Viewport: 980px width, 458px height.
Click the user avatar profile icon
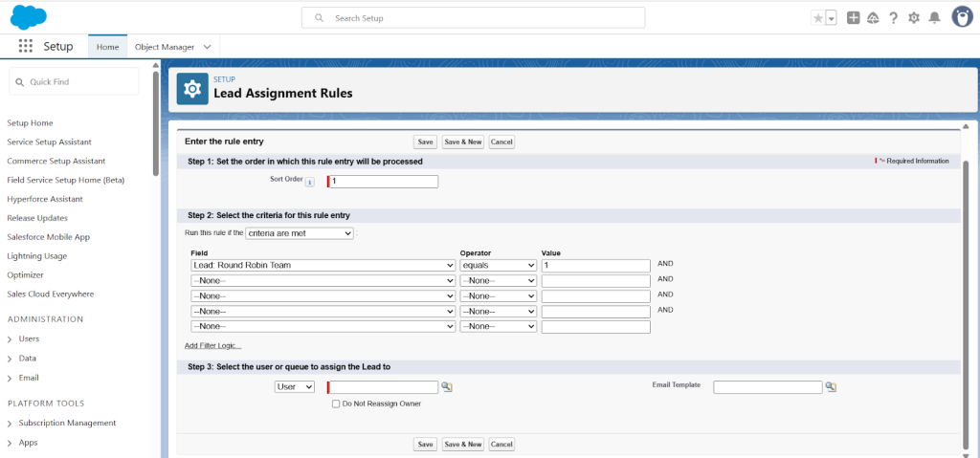(x=962, y=17)
